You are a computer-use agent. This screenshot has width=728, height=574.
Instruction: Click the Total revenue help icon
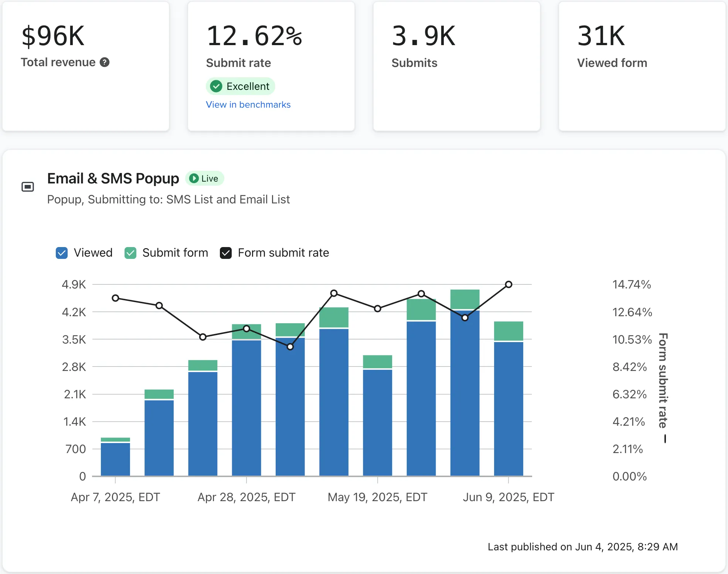(105, 62)
